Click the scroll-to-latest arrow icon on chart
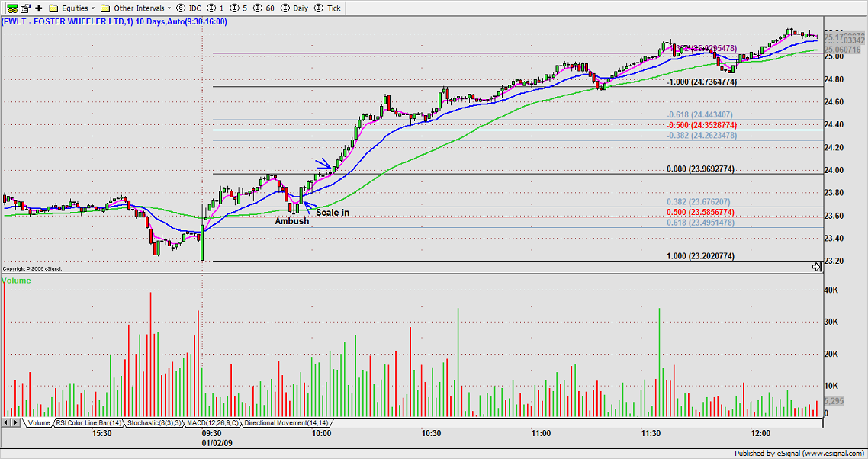Image resolution: width=868 pixels, height=459 pixels. pos(817,268)
